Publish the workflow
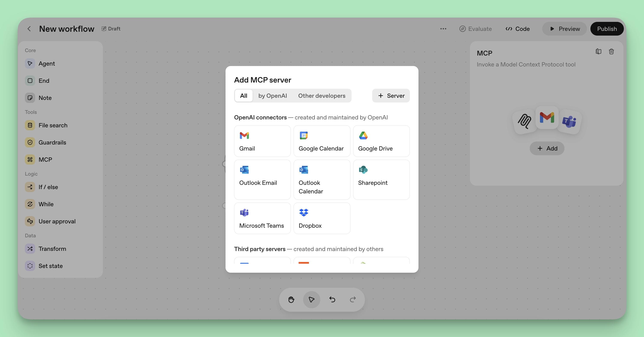The height and width of the screenshot is (337, 644). (607, 29)
